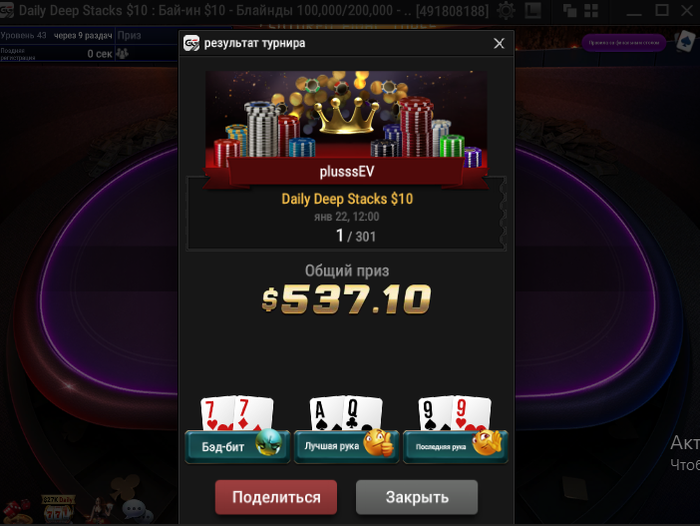Click the cascade windows icon
This screenshot has width=700, height=526.
click(x=569, y=10)
